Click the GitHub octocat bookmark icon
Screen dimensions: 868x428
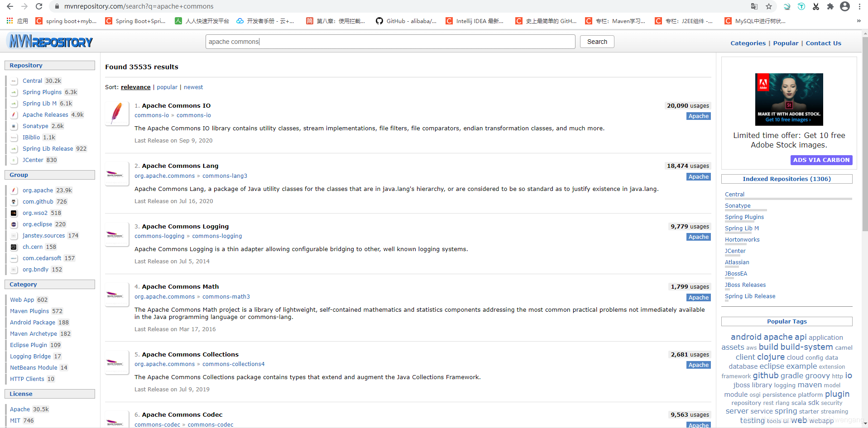coord(379,21)
